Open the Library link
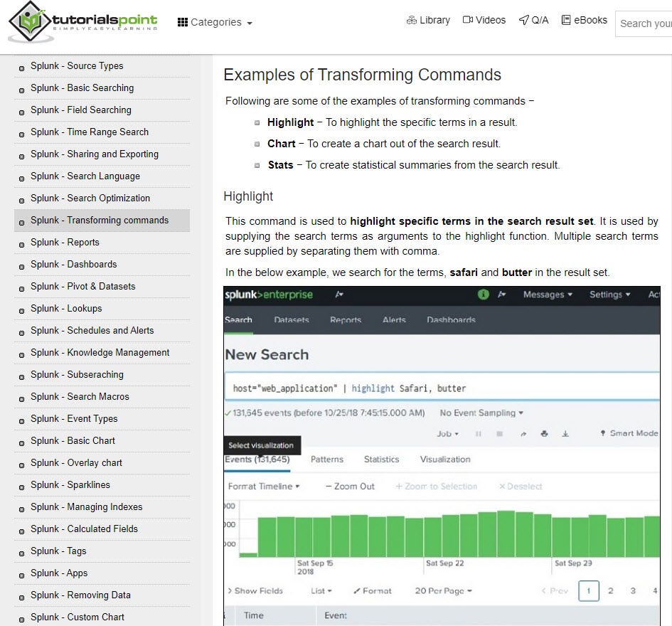672x626 pixels. (x=428, y=20)
